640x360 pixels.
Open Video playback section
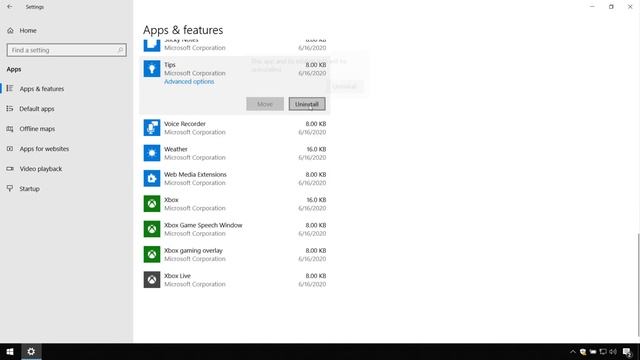41,169
